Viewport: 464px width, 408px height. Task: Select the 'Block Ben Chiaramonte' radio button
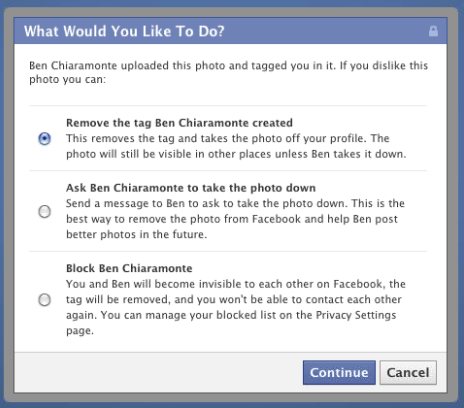click(x=45, y=300)
